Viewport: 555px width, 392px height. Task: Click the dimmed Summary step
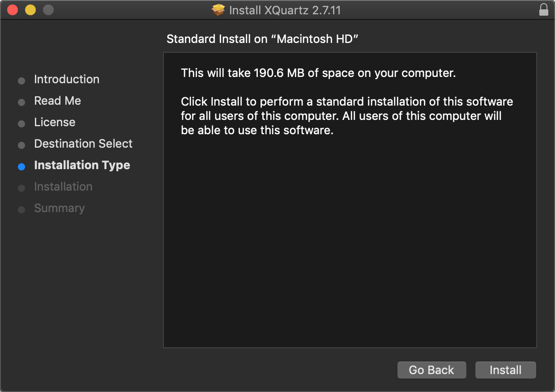click(59, 208)
